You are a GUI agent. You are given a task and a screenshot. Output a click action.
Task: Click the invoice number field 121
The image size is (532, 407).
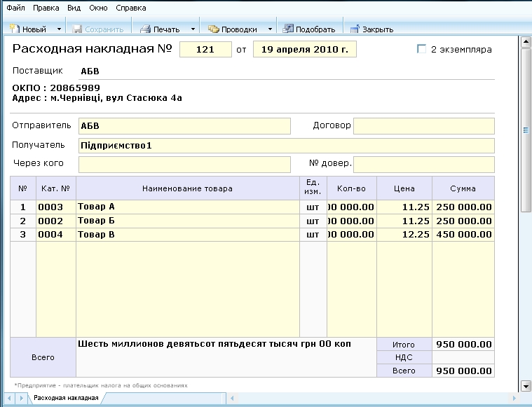click(205, 50)
